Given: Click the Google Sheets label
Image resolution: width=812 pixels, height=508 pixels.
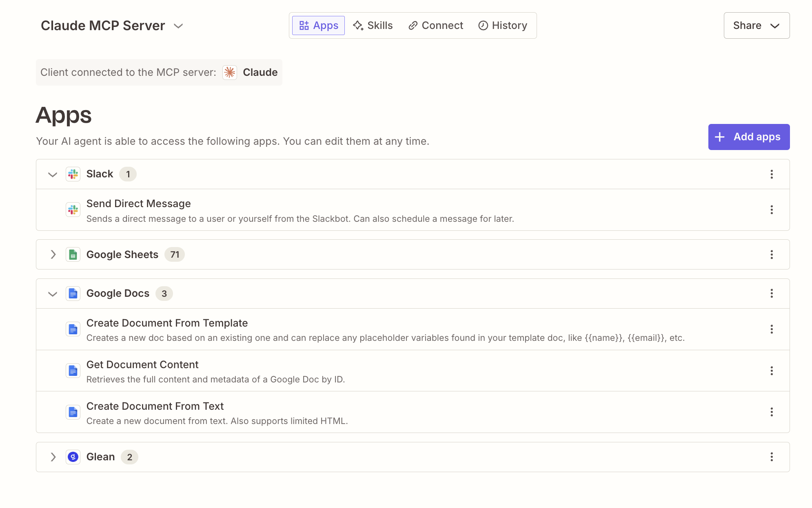Looking at the screenshot, I should tap(122, 254).
